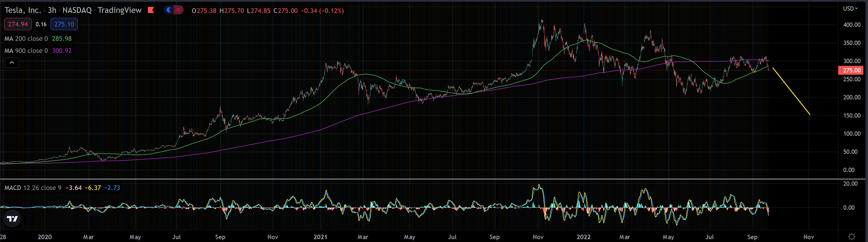Click the Jul label following 2021
The image size is (868, 242).
pos(452,237)
